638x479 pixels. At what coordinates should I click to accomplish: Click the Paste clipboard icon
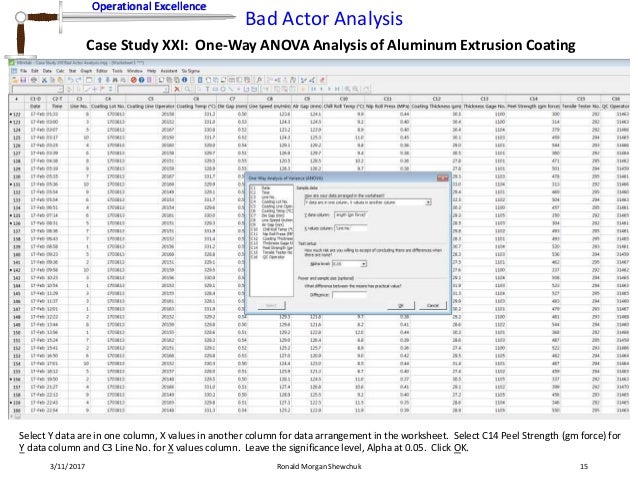[60, 80]
